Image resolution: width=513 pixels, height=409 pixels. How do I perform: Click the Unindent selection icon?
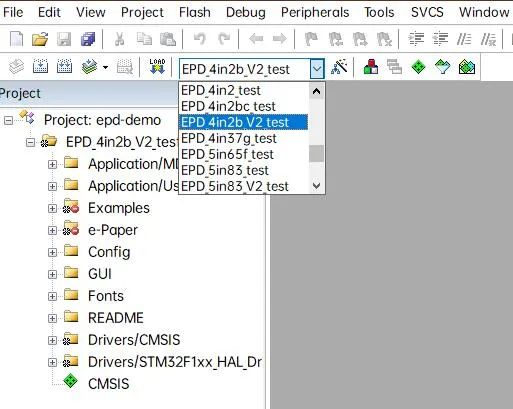click(x=440, y=39)
